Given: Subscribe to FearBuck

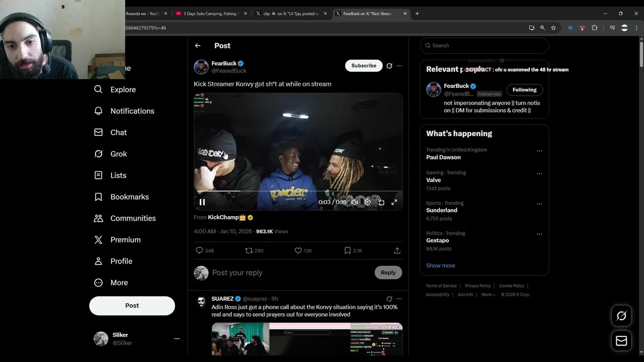Looking at the screenshot, I should (364, 66).
